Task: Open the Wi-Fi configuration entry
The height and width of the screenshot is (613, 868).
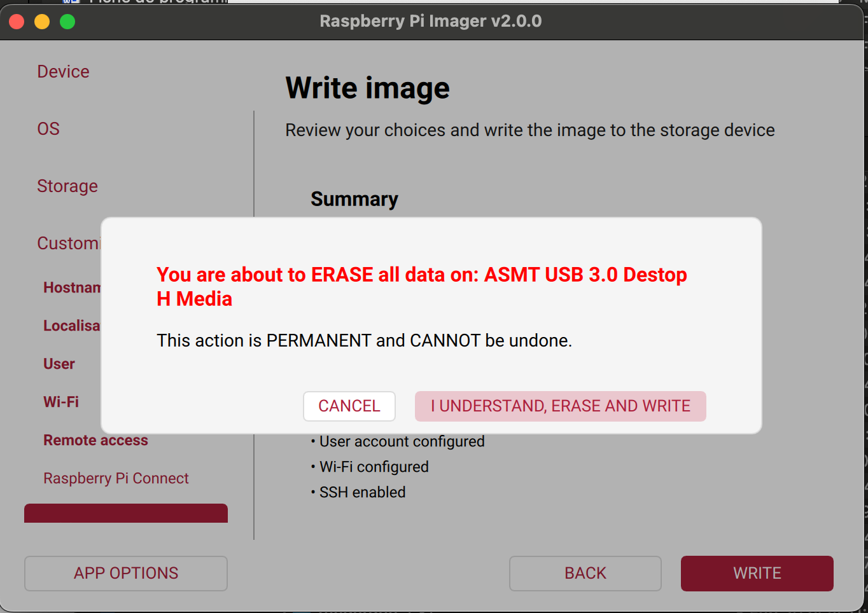Action: pos(60,401)
